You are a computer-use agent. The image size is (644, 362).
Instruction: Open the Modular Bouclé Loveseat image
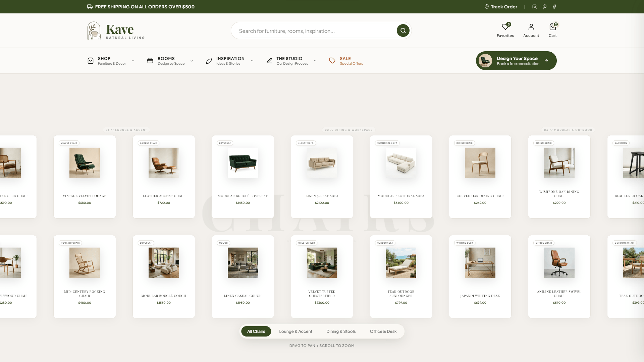click(x=243, y=163)
